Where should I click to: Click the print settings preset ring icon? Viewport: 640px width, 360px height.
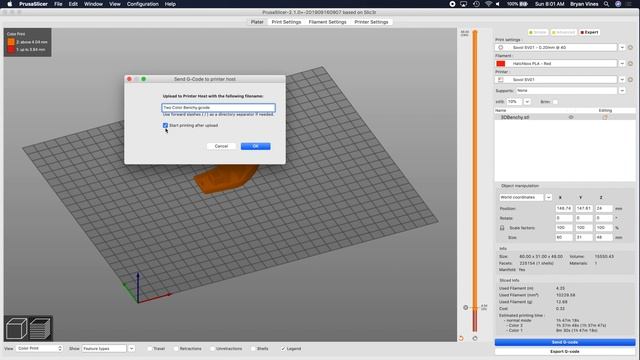501,47
